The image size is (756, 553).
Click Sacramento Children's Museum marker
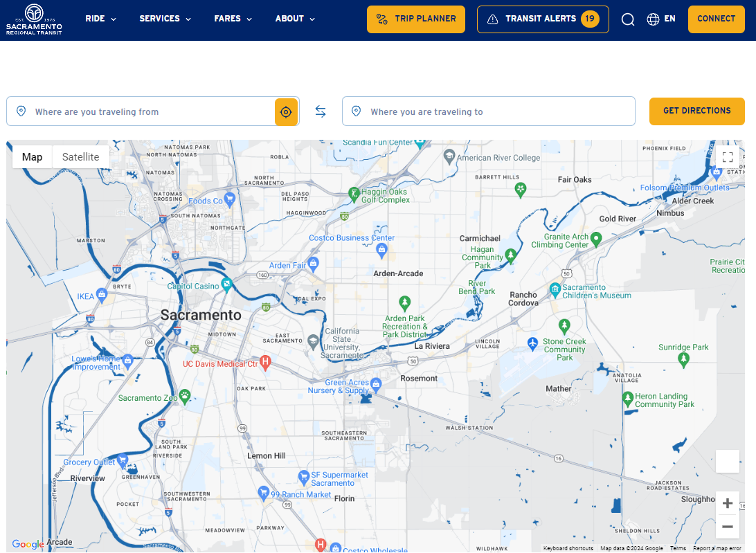click(555, 290)
